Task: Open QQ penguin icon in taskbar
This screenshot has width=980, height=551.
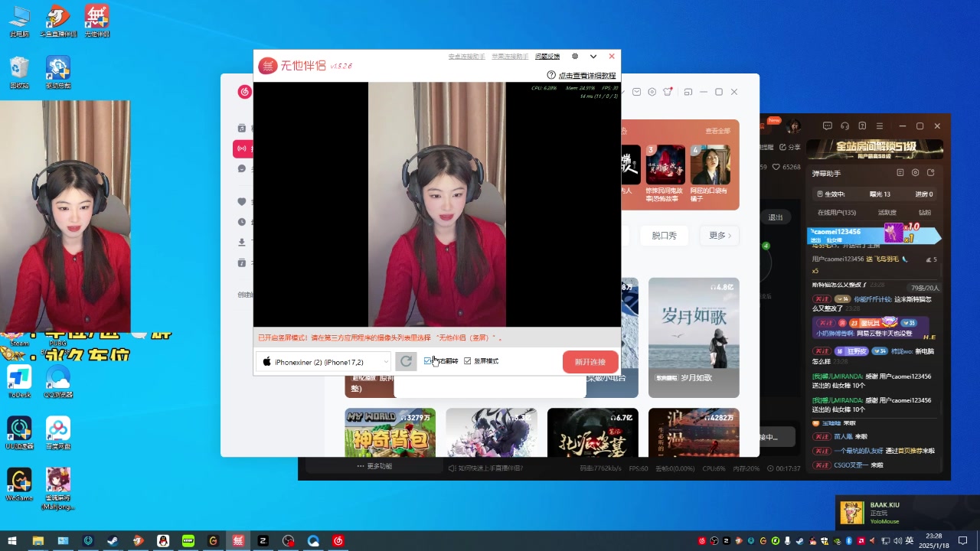Action: (163, 541)
